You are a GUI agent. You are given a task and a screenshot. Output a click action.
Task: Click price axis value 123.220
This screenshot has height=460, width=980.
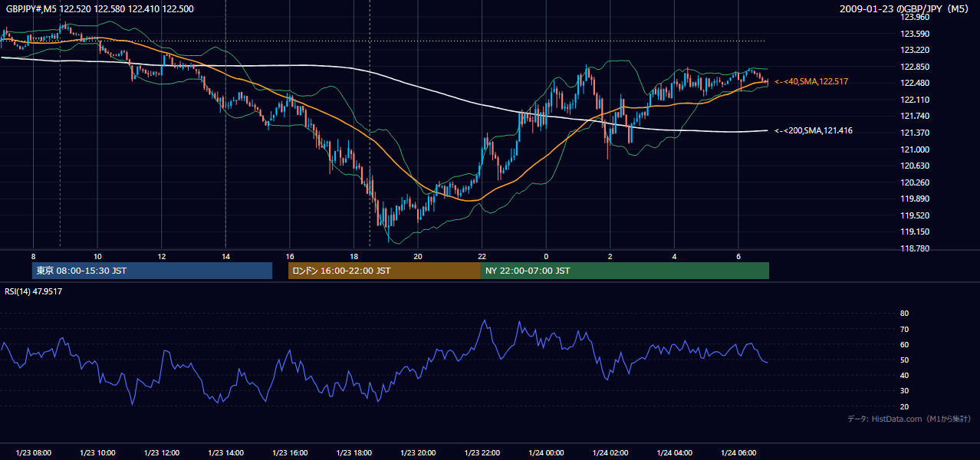[x=914, y=50]
